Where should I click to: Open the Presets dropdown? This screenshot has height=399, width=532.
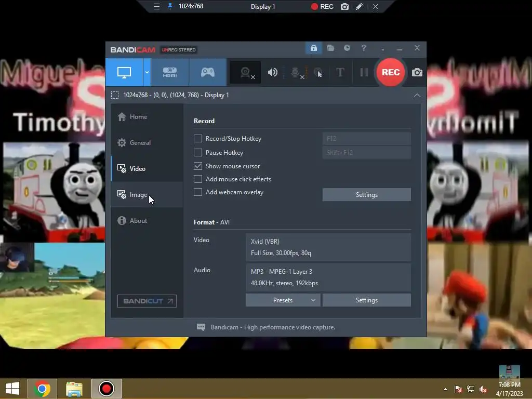click(x=283, y=300)
